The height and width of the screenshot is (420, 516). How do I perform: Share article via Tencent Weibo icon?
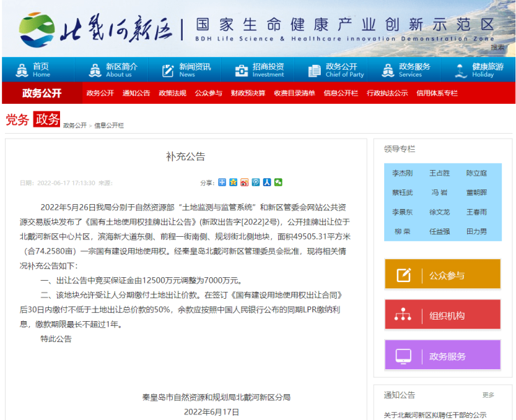pyautogui.click(x=255, y=182)
